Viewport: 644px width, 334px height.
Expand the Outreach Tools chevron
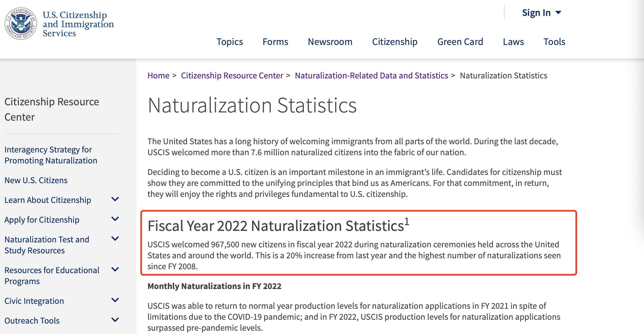point(115,320)
